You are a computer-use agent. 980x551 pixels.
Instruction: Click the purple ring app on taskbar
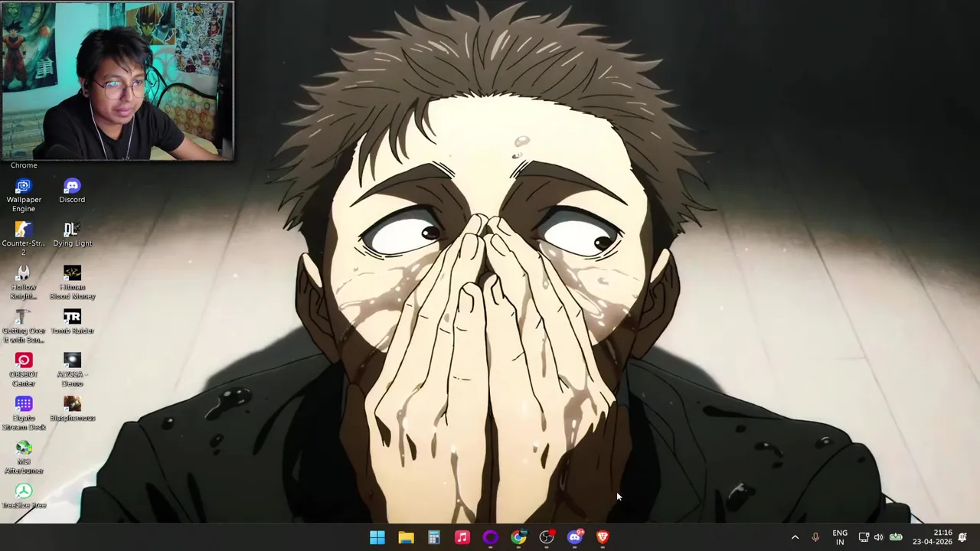click(x=491, y=537)
